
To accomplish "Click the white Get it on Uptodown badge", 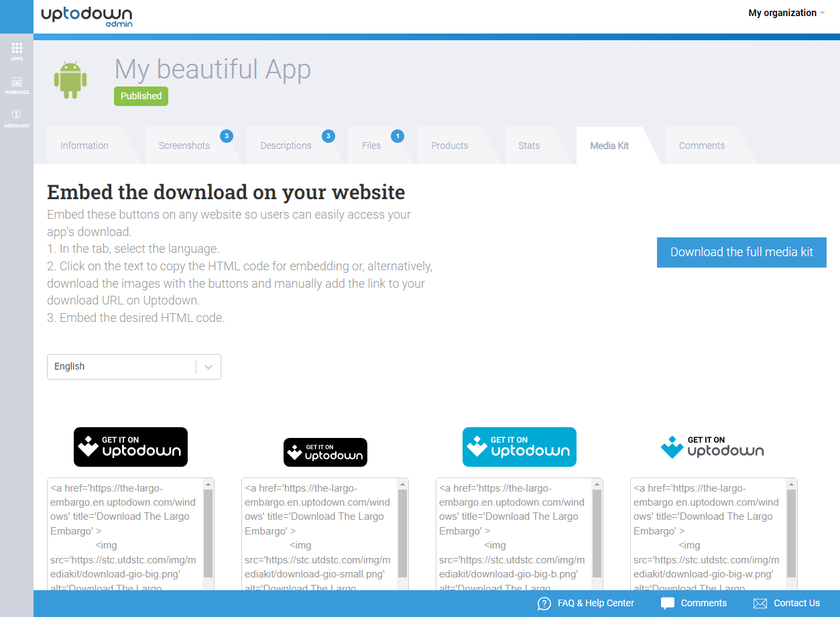I will click(713, 447).
